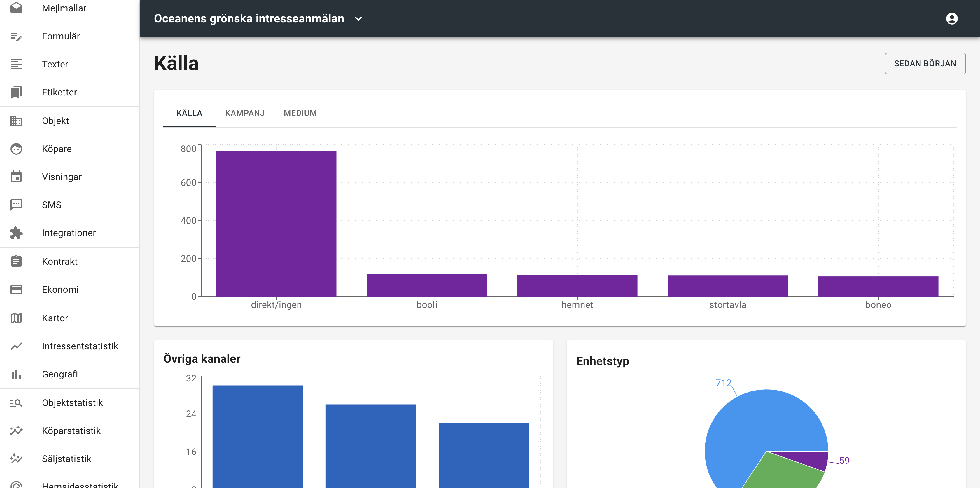Click the Kontrakt clipboard icon

pyautogui.click(x=16, y=261)
